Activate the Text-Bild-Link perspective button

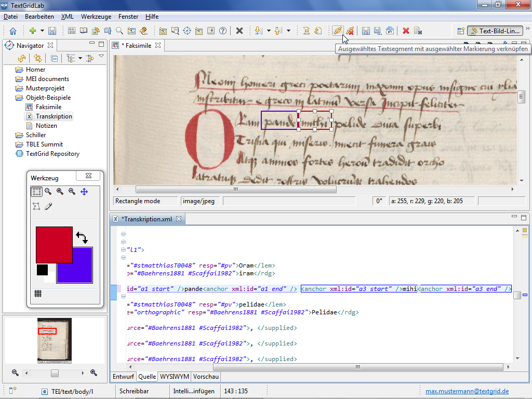(495, 31)
